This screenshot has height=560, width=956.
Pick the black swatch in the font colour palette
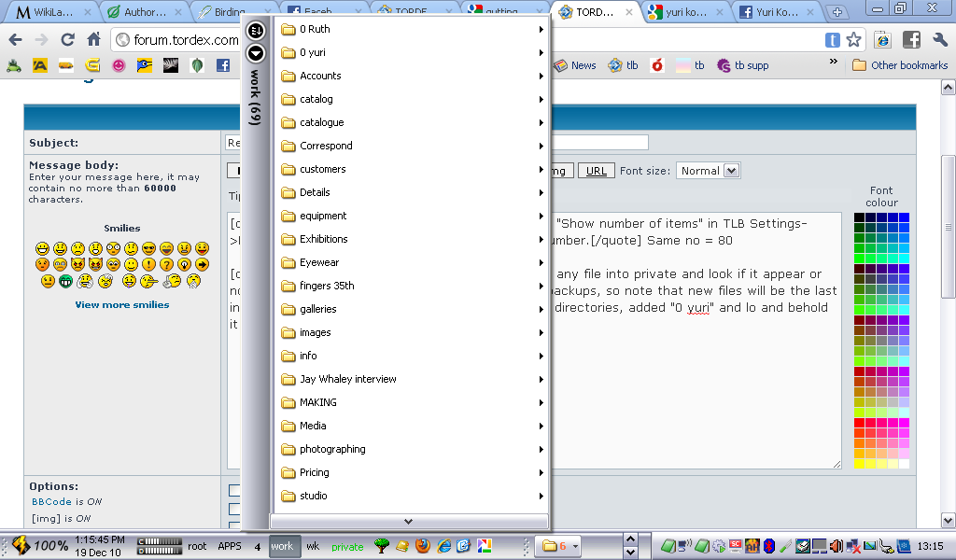(x=860, y=217)
